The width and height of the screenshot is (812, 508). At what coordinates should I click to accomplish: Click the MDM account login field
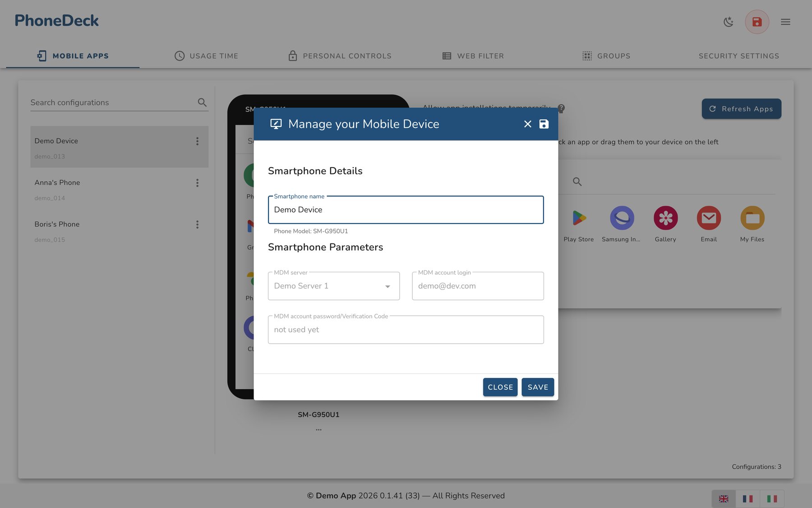click(x=478, y=286)
